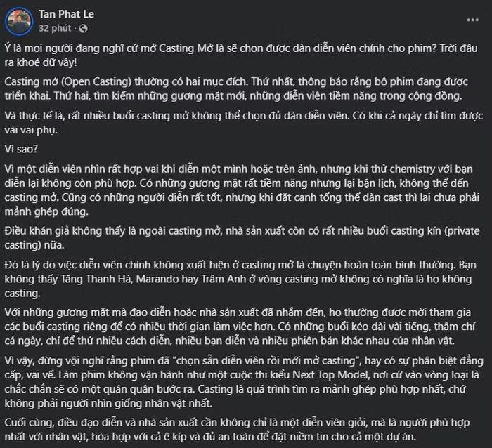Click the paragraph beginning "Đó là lý do"
The height and width of the screenshot is (448, 492).
click(x=240, y=279)
